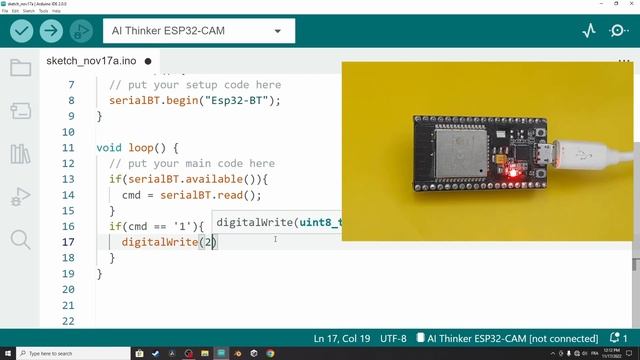Click the digitalWrite(uint8_t signature tooltip
The height and width of the screenshot is (360, 640).
click(277, 222)
